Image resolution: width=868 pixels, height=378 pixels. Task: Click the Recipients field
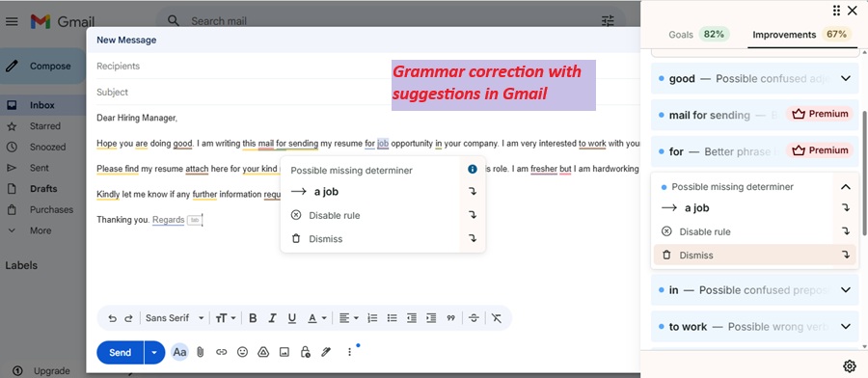pos(363,66)
